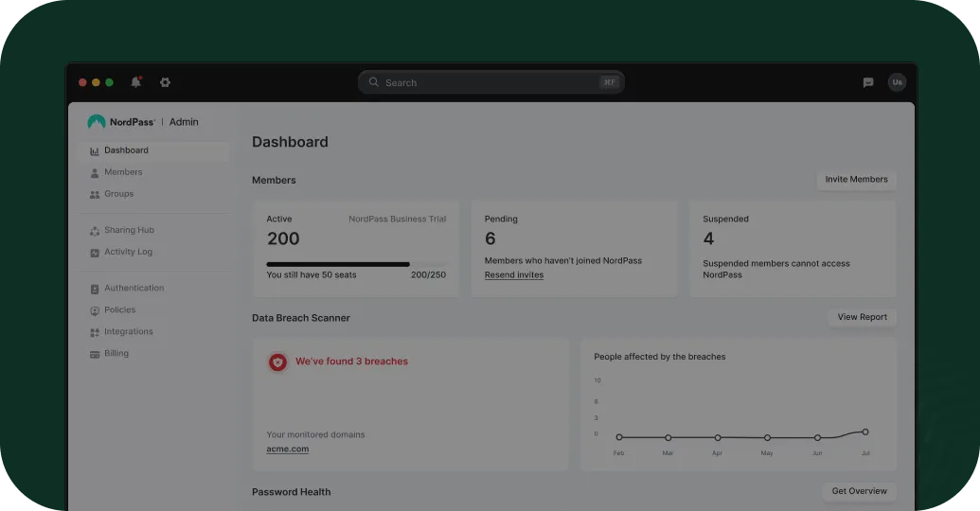Viewport: 980px width, 511px height.
Task: Click the Feb data point on the chart
Action: pos(618,437)
